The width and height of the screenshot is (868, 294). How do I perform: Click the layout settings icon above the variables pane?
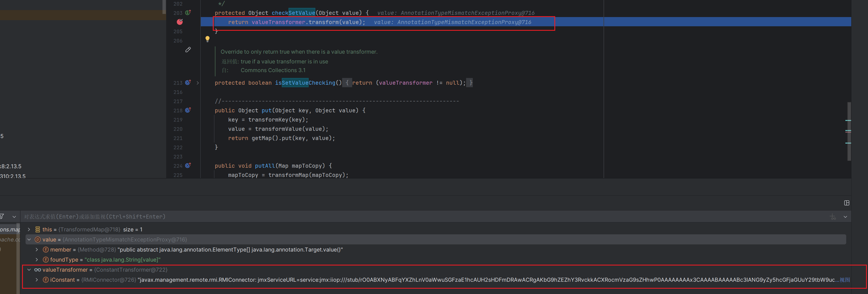point(847,203)
